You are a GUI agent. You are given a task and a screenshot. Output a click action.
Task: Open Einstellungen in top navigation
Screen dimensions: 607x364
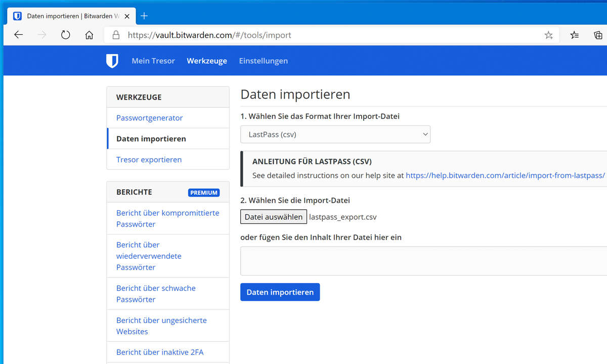pos(264,61)
